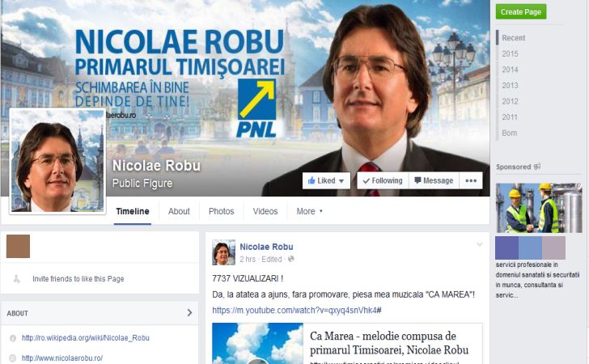Open the Liked dropdown button
The image size is (589, 364).
point(326,180)
